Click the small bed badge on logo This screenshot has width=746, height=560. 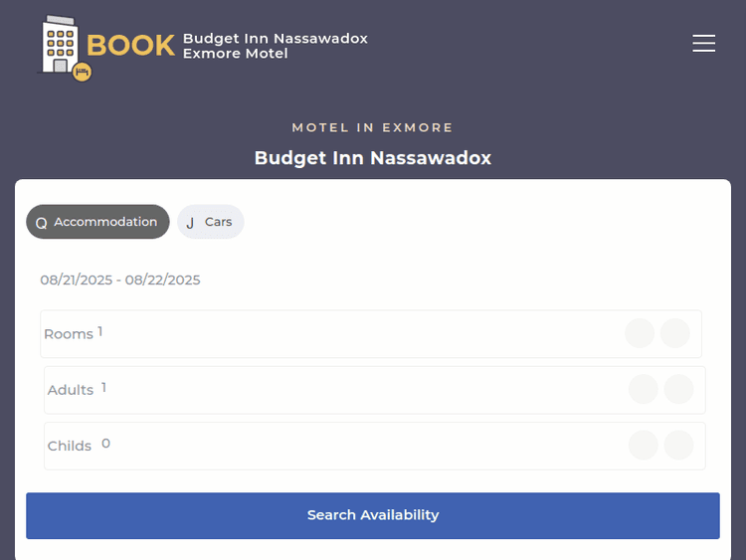[x=82, y=71]
